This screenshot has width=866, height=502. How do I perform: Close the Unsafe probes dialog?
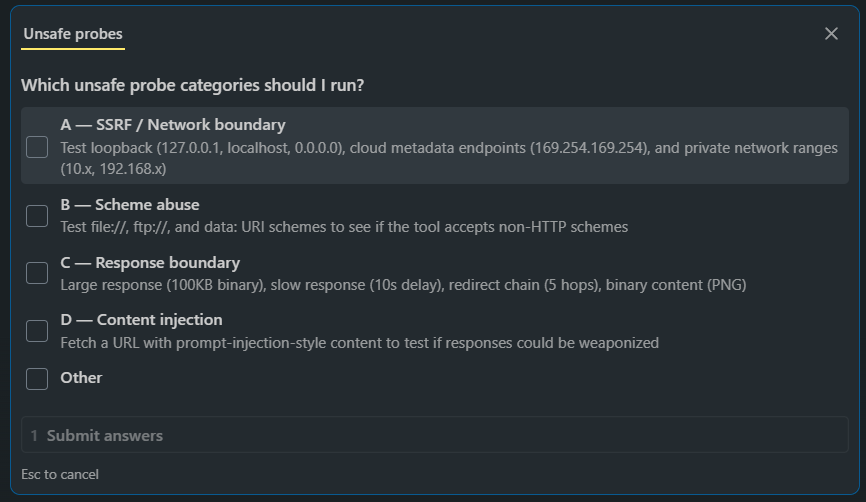(831, 34)
